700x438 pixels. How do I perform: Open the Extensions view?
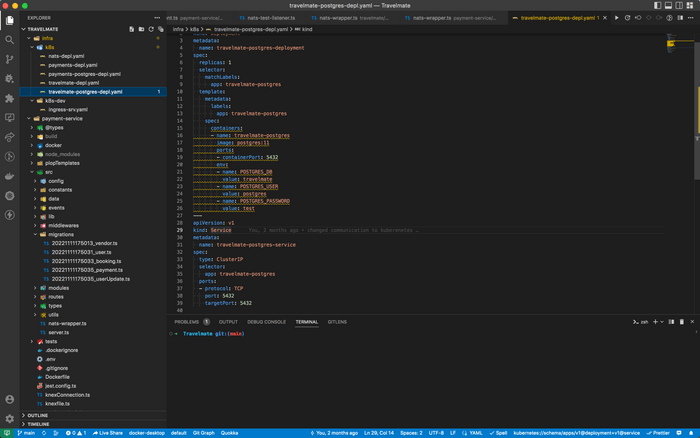click(x=9, y=98)
